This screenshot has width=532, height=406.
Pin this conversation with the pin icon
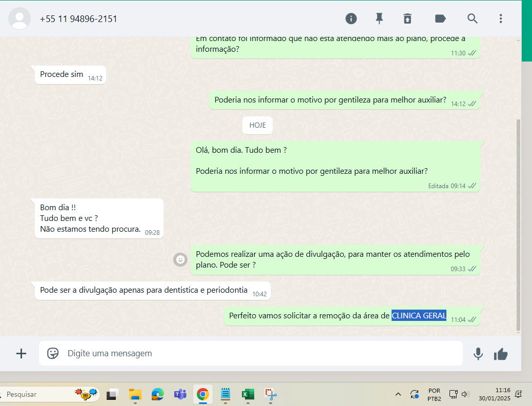[379, 18]
